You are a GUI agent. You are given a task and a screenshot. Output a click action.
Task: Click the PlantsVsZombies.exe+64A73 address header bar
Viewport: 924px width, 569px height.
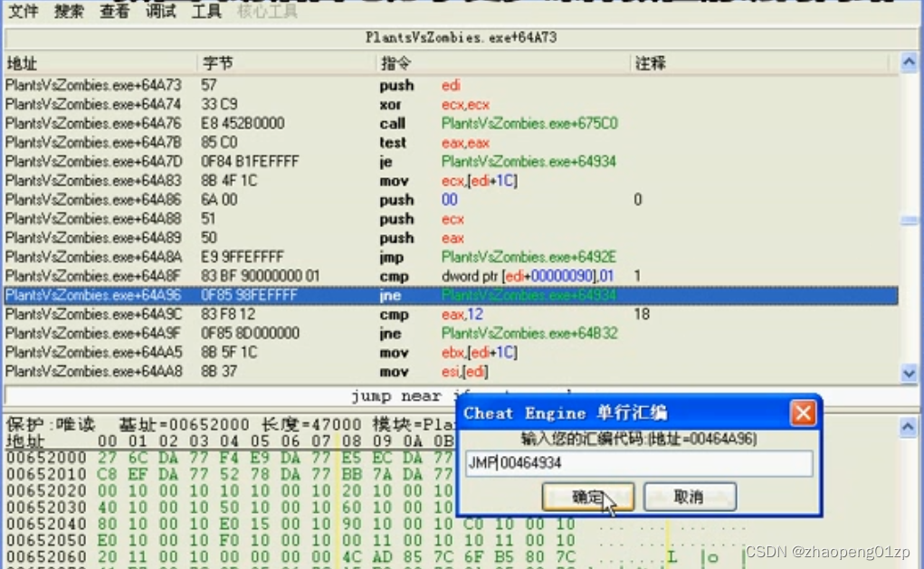tap(461, 38)
